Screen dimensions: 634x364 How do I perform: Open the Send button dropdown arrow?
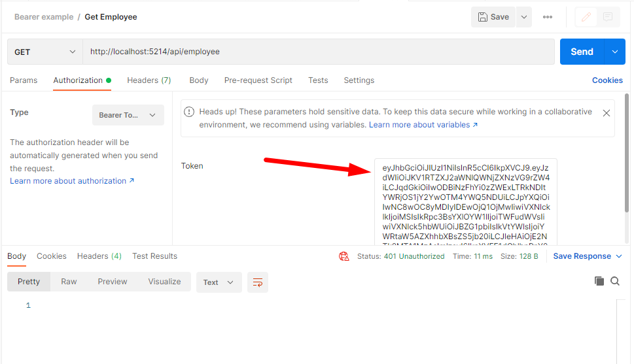point(614,52)
